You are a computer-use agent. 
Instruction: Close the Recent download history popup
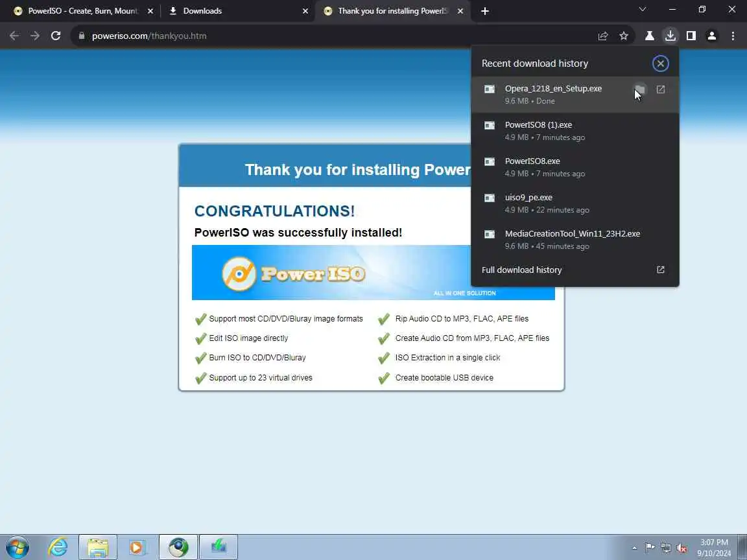660,64
